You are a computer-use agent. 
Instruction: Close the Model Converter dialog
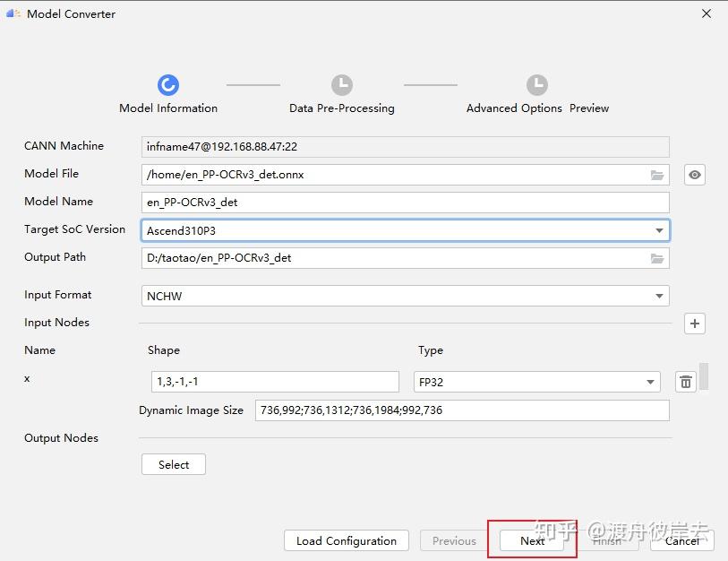(x=707, y=13)
